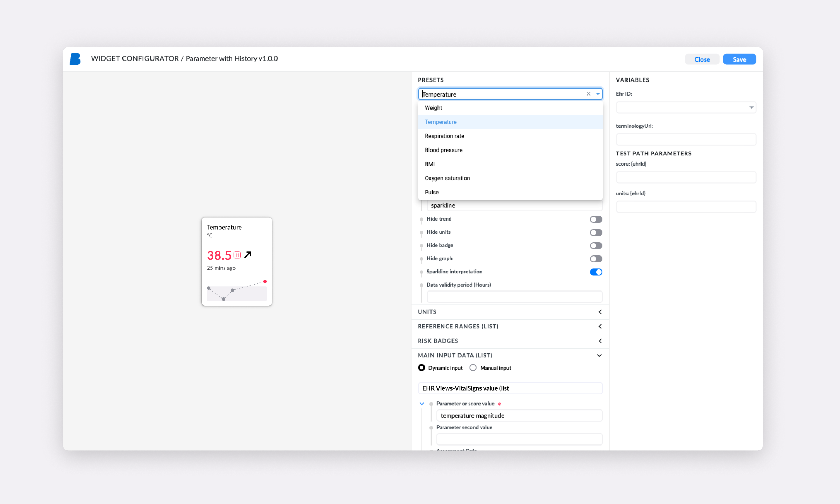Viewport: 840px width, 504px height.
Task: Select Manual input radio button
Action: (x=473, y=367)
